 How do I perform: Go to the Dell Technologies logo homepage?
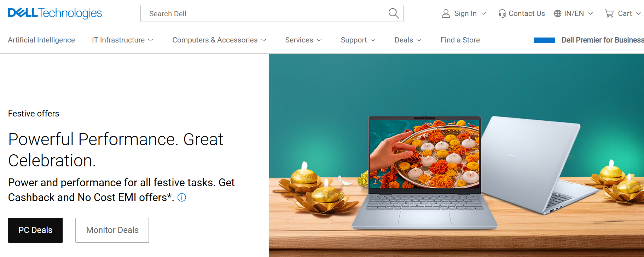55,13
